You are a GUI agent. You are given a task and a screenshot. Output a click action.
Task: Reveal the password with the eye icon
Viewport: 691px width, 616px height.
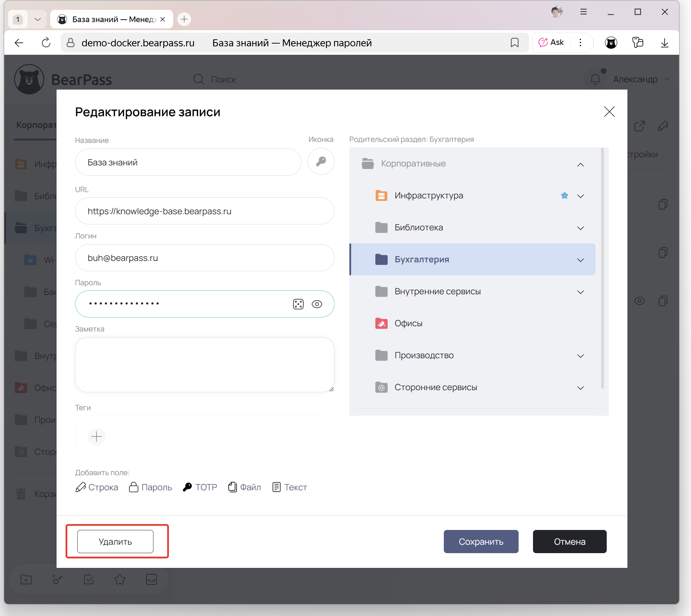click(317, 304)
